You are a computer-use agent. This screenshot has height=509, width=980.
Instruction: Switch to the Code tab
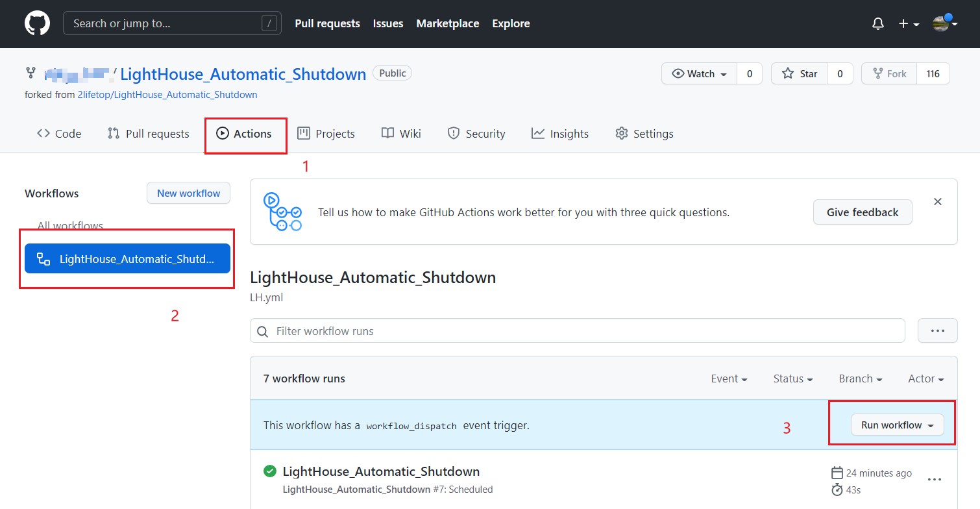(59, 134)
